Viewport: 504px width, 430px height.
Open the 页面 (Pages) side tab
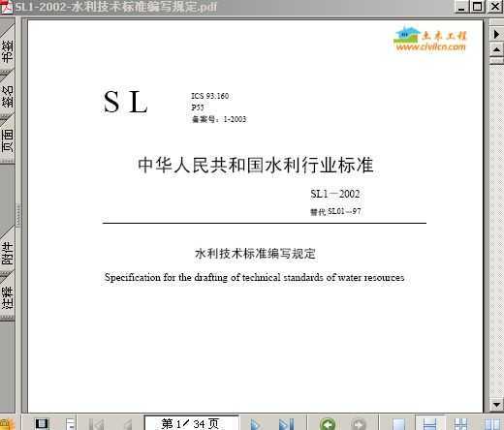point(7,140)
